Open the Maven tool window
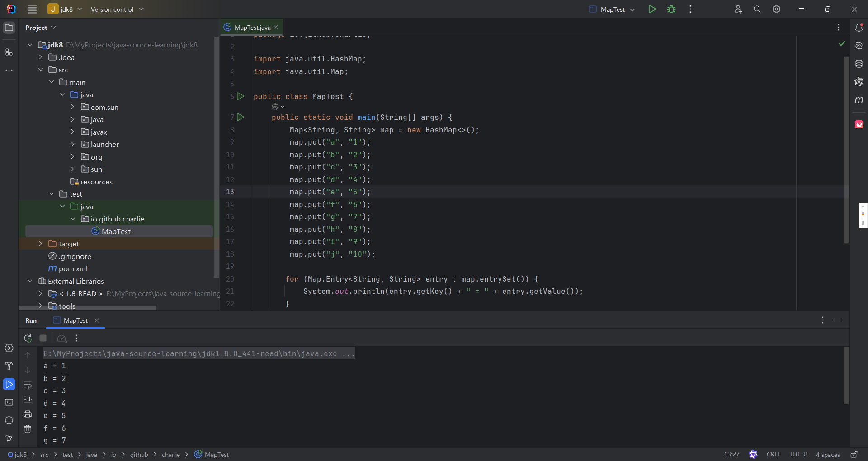 click(859, 100)
